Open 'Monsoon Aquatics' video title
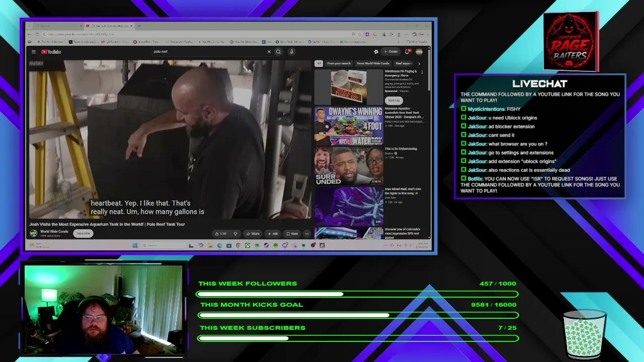The image size is (644, 362). pyautogui.click(x=405, y=113)
